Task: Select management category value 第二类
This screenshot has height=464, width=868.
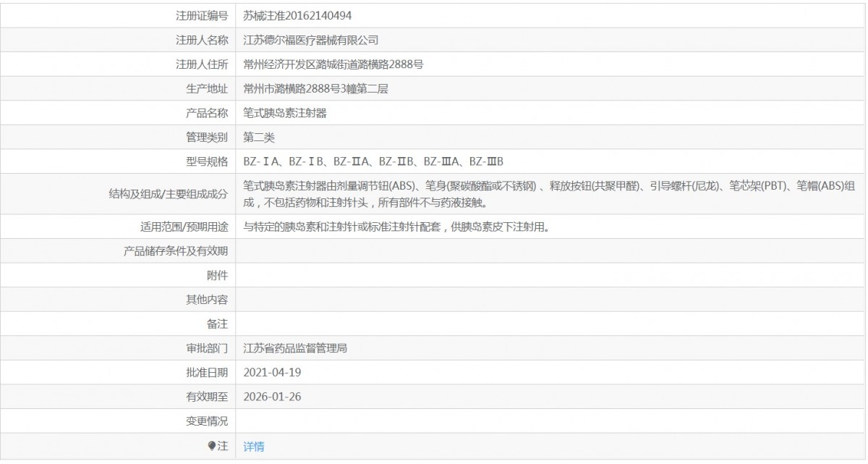Action: pyautogui.click(x=259, y=137)
